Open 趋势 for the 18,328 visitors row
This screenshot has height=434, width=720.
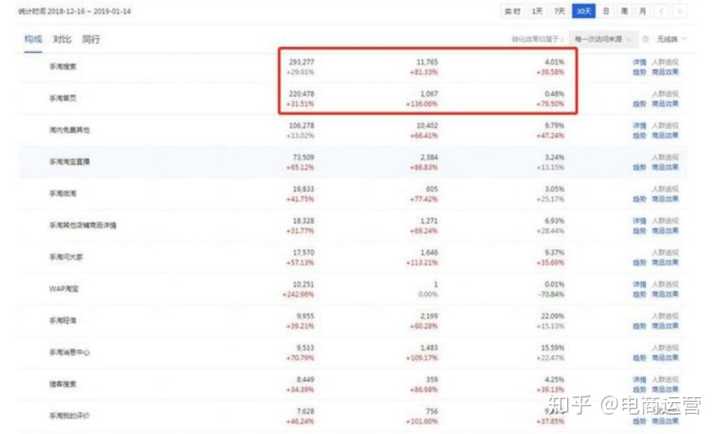[x=640, y=231]
